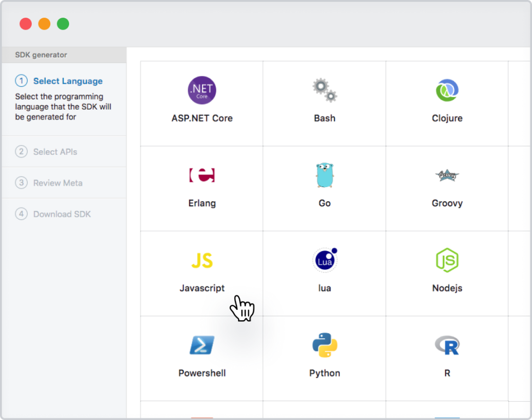Go to the Select APIs step
The image size is (532, 420).
[55, 152]
